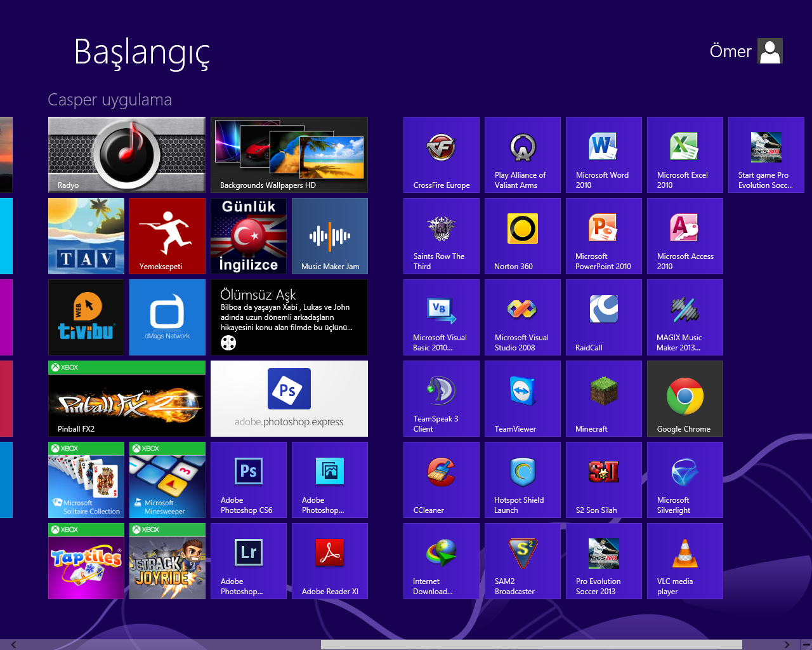The width and height of the screenshot is (812, 650).
Task: Open TeamViewer tile
Action: 523,399
